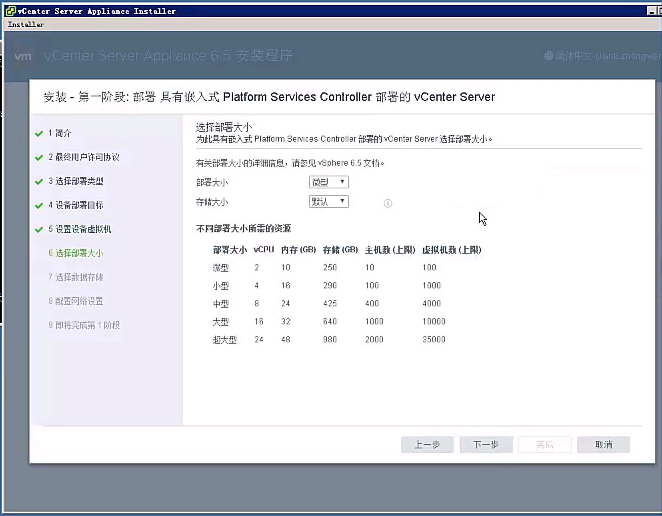Viewport: 662px width, 516px height.
Task: Click the 微型 row label in the table
Action: pyautogui.click(x=221, y=268)
